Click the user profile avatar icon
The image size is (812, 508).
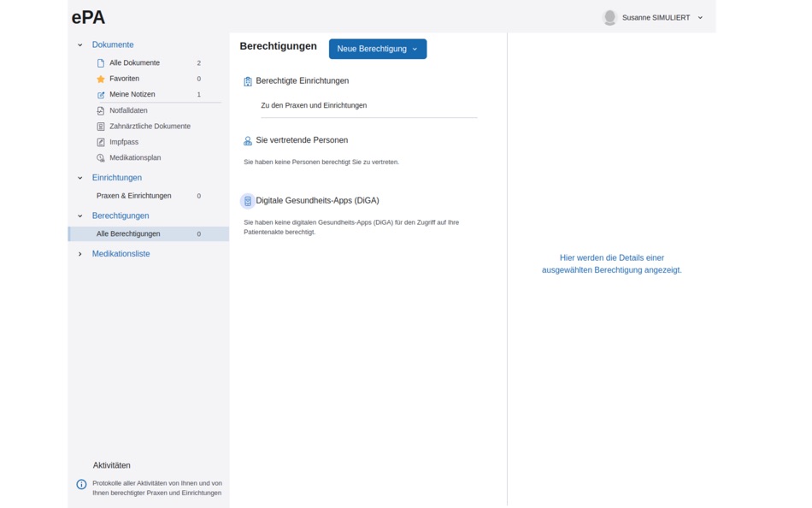[609, 17]
